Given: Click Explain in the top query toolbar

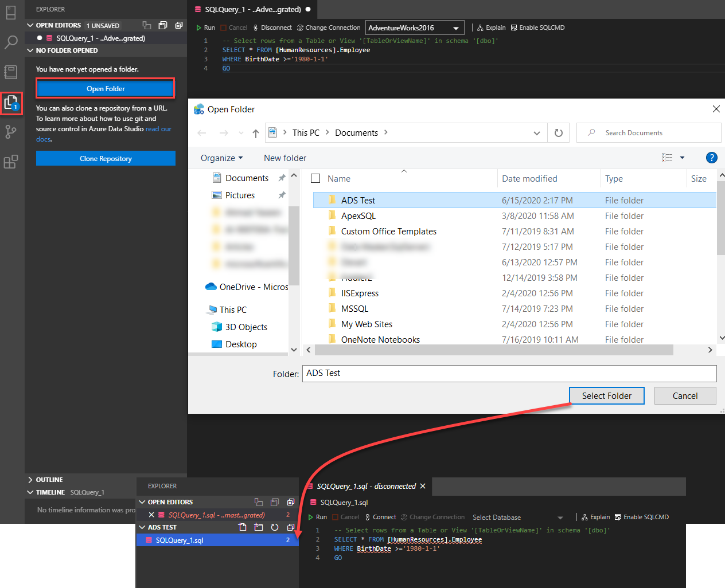Looking at the screenshot, I should pyautogui.click(x=491, y=28).
